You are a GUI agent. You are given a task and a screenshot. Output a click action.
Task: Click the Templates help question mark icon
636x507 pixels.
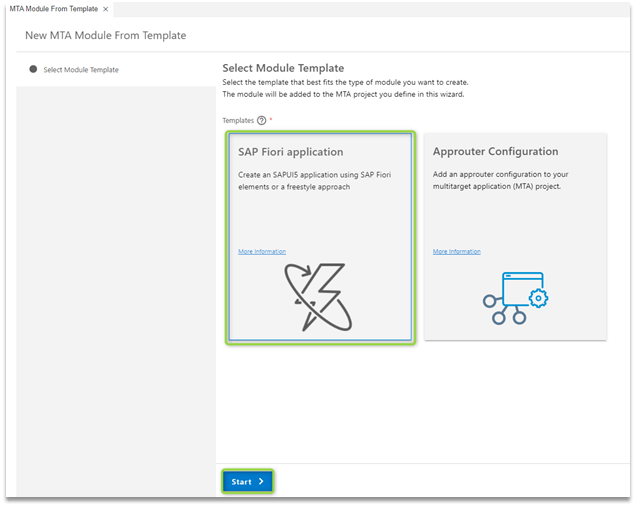tap(262, 120)
